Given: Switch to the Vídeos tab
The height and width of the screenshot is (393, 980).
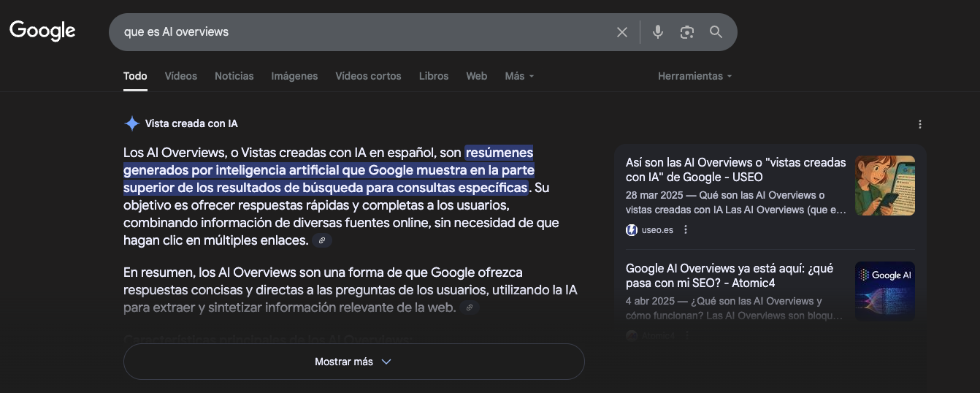Looking at the screenshot, I should [181, 76].
